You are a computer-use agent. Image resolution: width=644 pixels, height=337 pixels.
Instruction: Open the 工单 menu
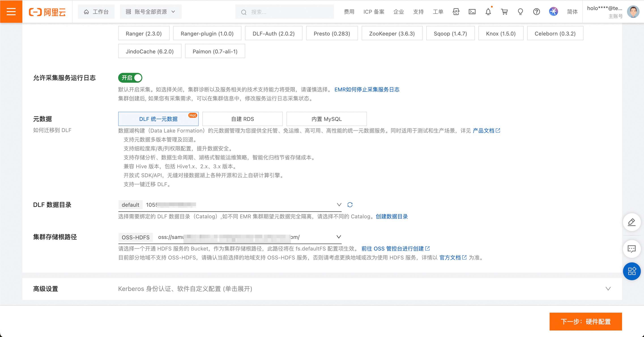point(438,12)
